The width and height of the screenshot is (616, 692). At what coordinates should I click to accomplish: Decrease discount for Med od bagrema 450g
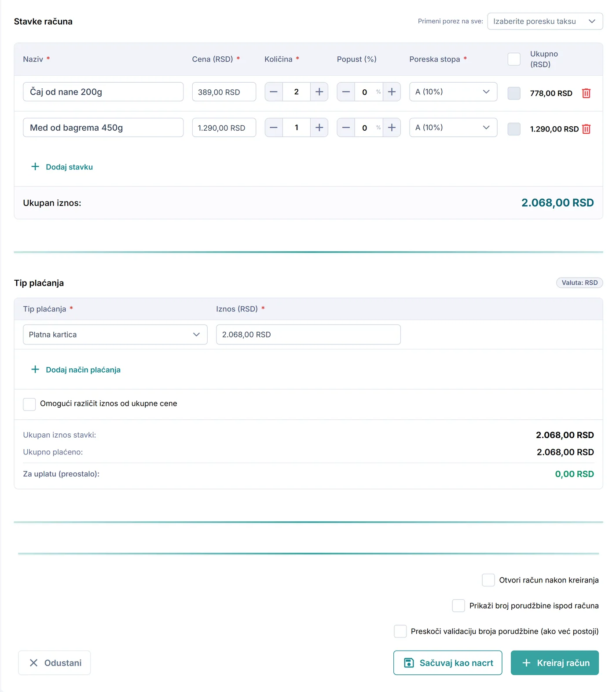coord(346,127)
